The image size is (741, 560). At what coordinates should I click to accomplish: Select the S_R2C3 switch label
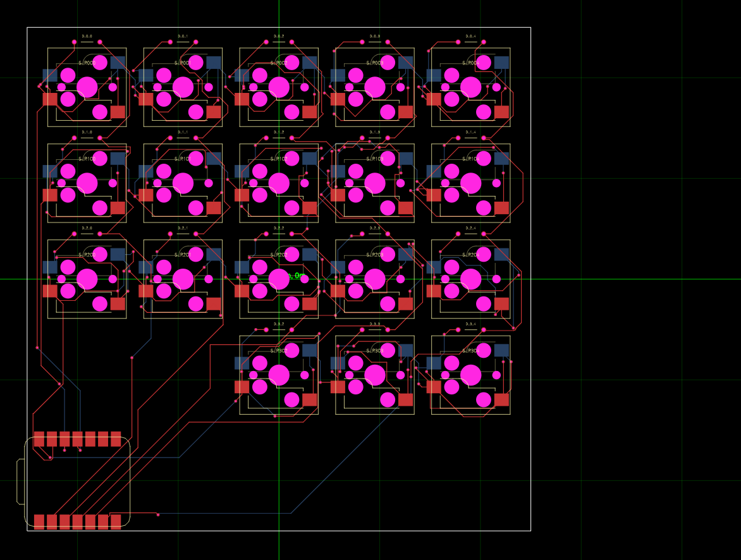click(375, 255)
